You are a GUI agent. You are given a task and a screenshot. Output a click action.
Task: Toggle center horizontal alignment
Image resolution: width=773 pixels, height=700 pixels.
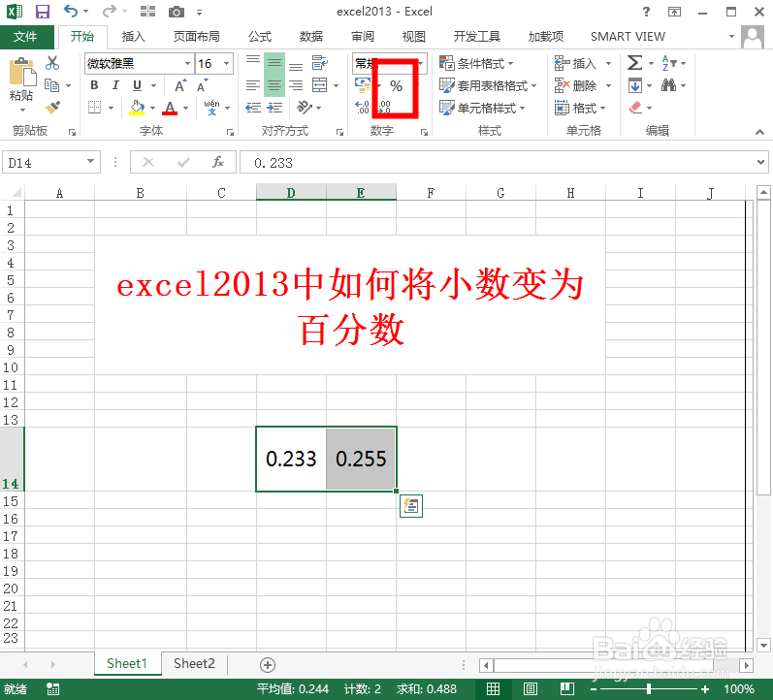pyautogui.click(x=274, y=85)
